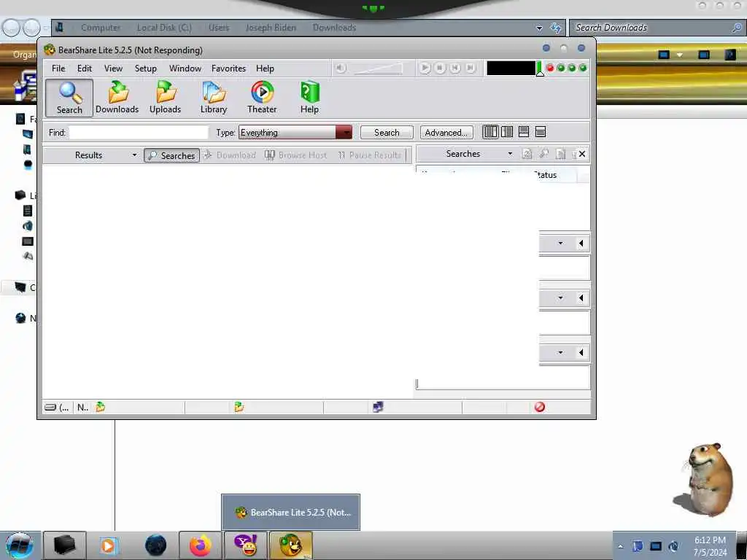This screenshot has width=747, height=560.
Task: Open the Theater page icon
Action: 262,98
